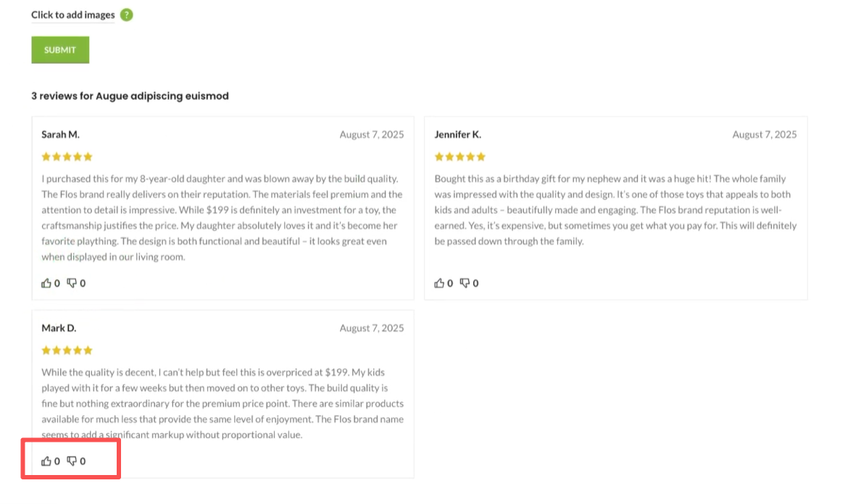Screen dimensions: 861x504
Task: Click the green help question mark icon
Action: [x=127, y=14]
